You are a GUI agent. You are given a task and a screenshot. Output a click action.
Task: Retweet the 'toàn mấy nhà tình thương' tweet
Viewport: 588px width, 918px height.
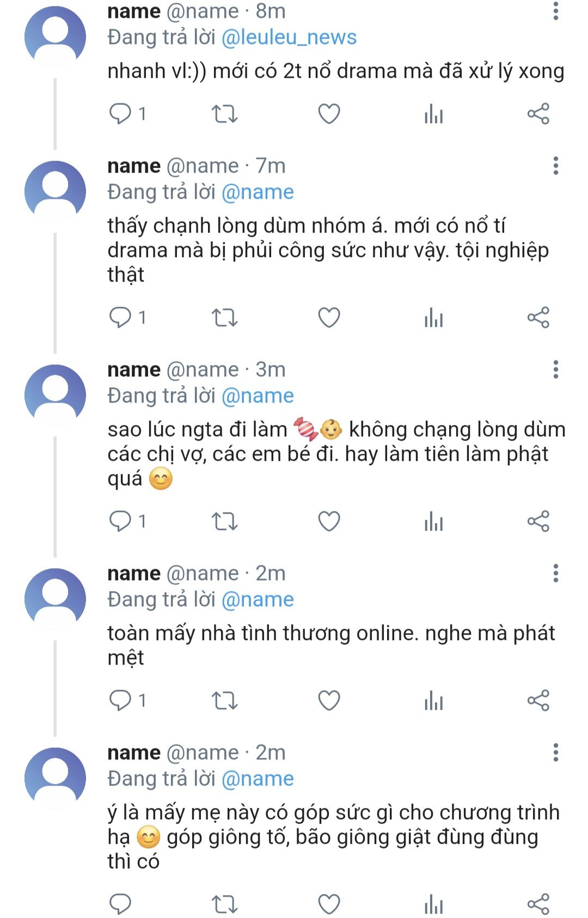tap(224, 701)
